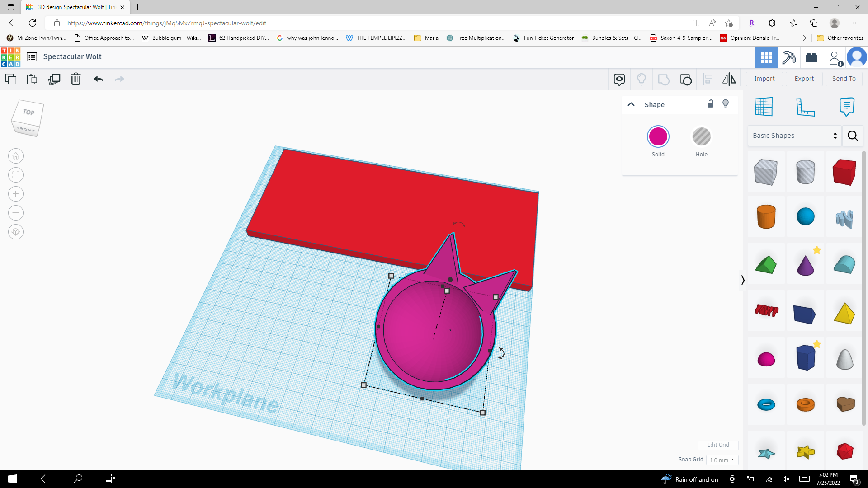
Task: Open the Basic Shapes dropdown
Action: point(794,136)
